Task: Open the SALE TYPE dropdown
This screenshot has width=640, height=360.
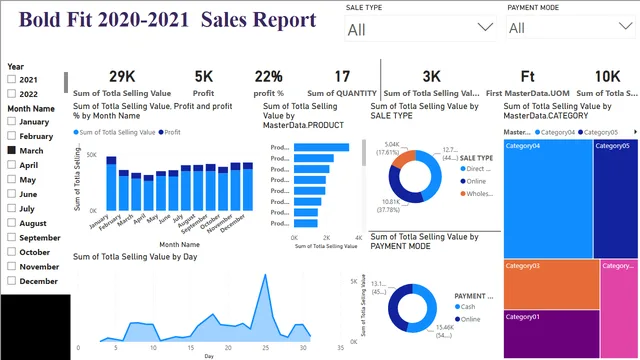Action: [420, 29]
